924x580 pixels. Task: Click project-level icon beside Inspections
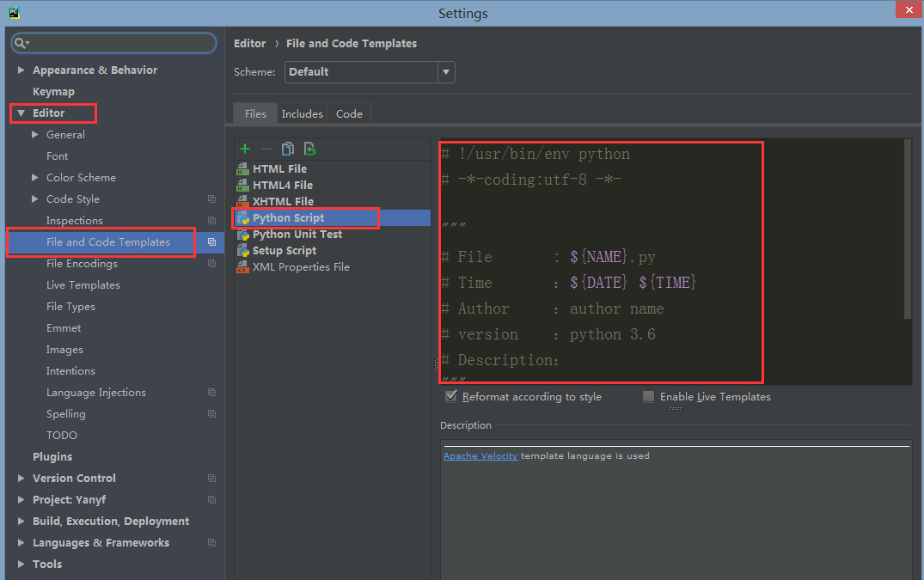[x=211, y=220]
